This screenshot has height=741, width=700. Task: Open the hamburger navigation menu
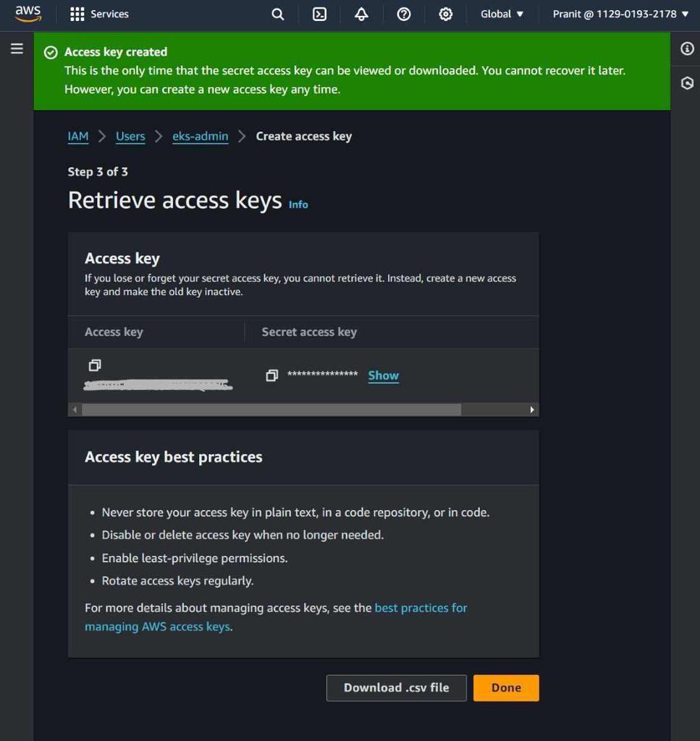tap(17, 48)
